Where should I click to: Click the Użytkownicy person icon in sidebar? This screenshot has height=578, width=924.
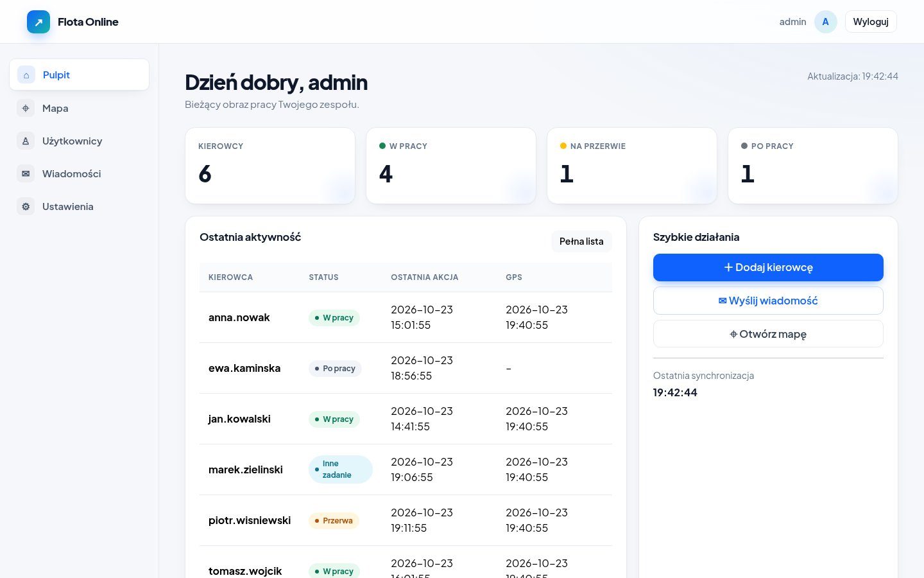[x=26, y=141]
